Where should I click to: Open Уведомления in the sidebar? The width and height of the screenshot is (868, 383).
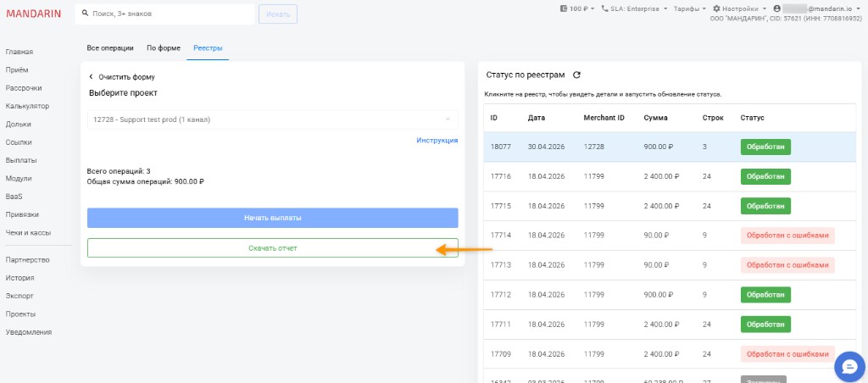click(29, 332)
